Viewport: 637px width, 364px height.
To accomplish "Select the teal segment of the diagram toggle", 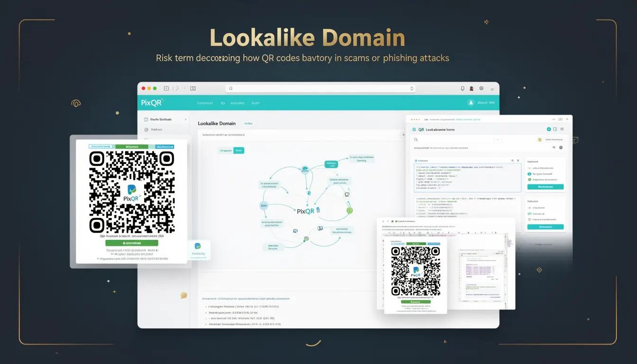I will tap(239, 150).
